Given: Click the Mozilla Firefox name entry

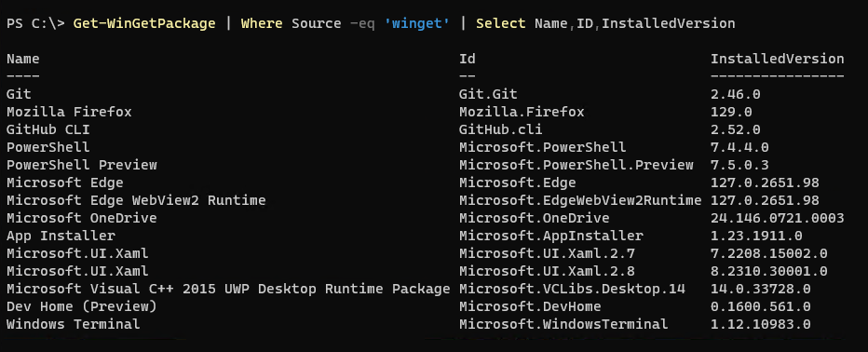Looking at the screenshot, I should (69, 112).
